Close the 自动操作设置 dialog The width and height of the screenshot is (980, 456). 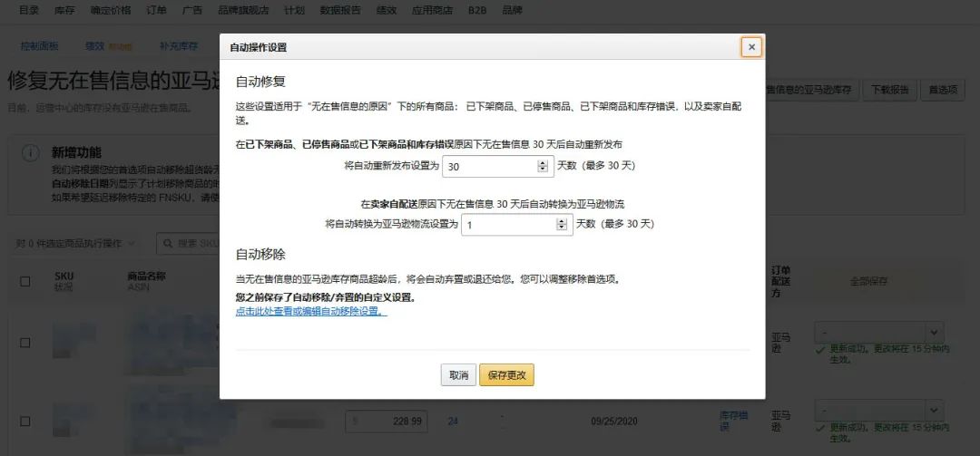(x=751, y=47)
